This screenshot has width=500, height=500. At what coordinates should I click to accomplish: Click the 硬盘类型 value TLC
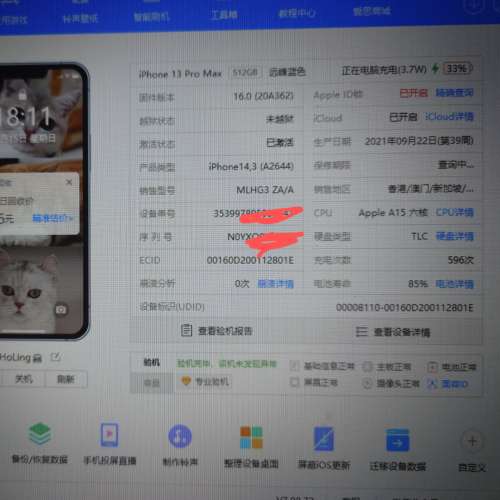pos(419,236)
